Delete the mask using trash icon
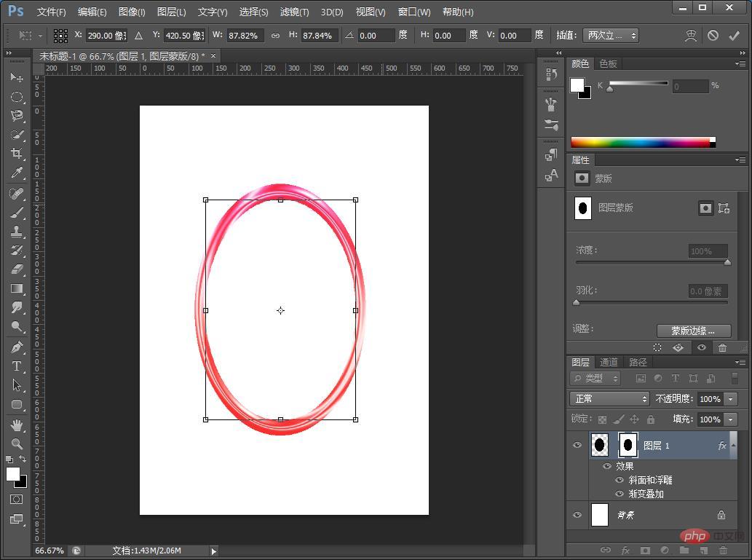752x560 pixels. 723,347
